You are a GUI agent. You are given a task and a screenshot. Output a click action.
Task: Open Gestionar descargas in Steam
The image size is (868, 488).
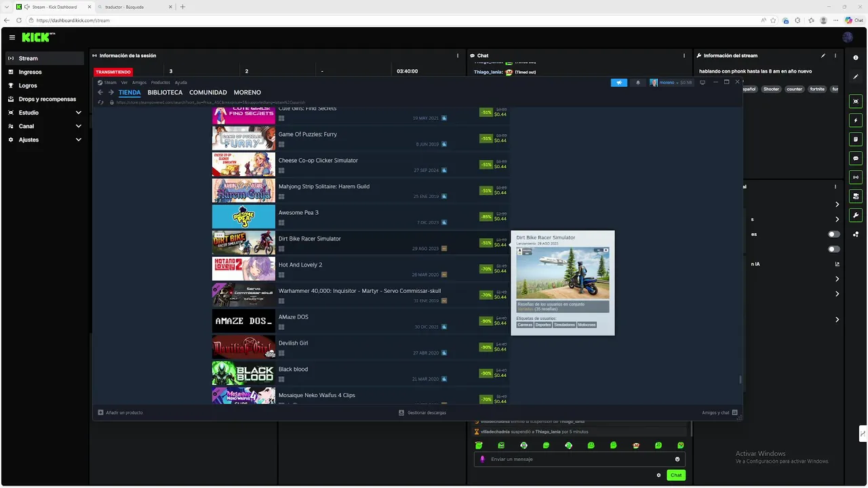point(422,412)
